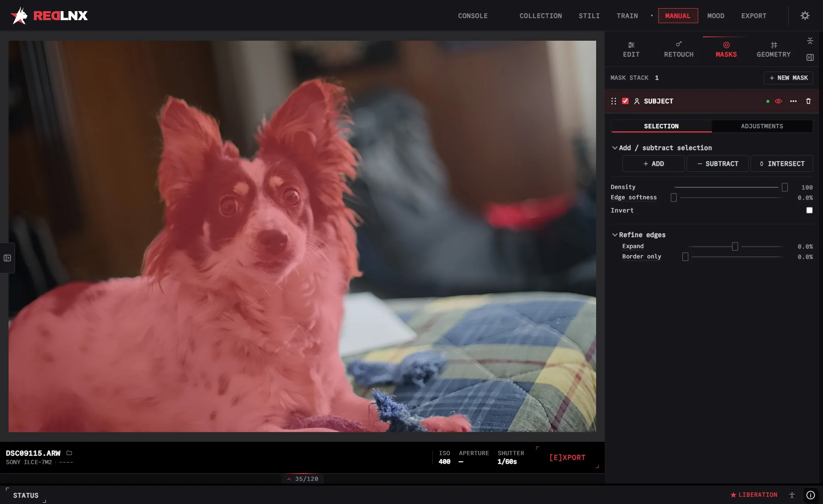Click the person icon beside Subject
The image size is (823, 504).
[637, 101]
